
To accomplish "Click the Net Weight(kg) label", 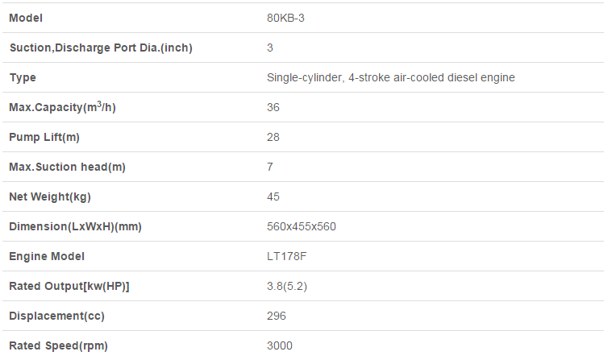I will (50, 196).
